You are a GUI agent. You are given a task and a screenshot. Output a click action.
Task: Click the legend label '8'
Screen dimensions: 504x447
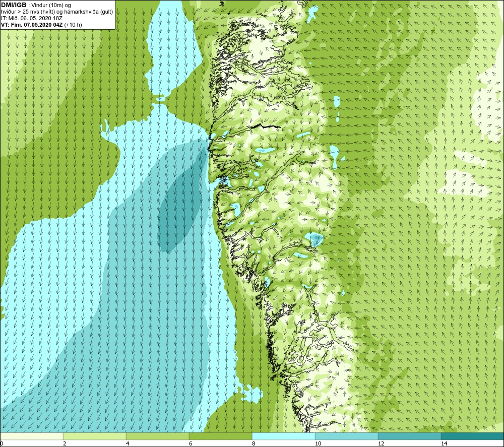[254, 443]
